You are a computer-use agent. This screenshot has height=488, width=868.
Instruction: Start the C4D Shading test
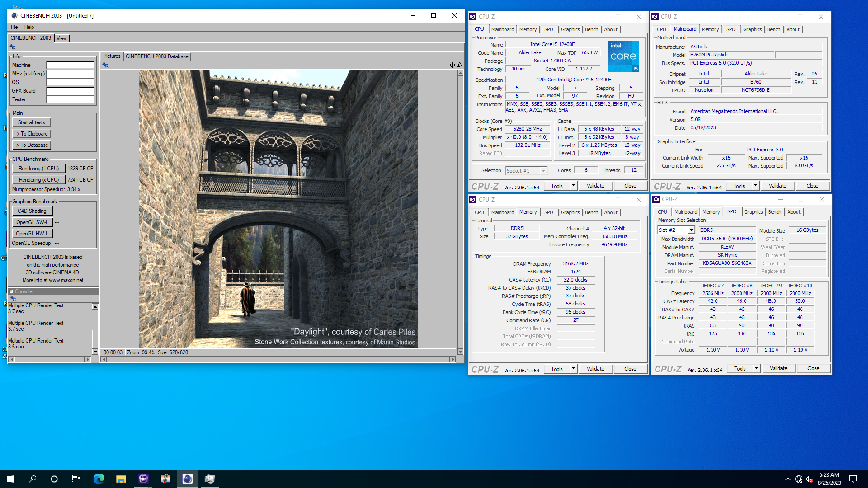tap(32, 211)
